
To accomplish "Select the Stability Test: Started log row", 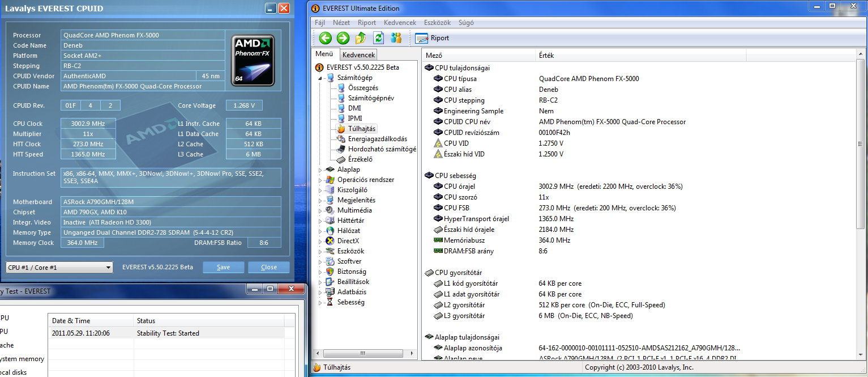I will [172, 333].
